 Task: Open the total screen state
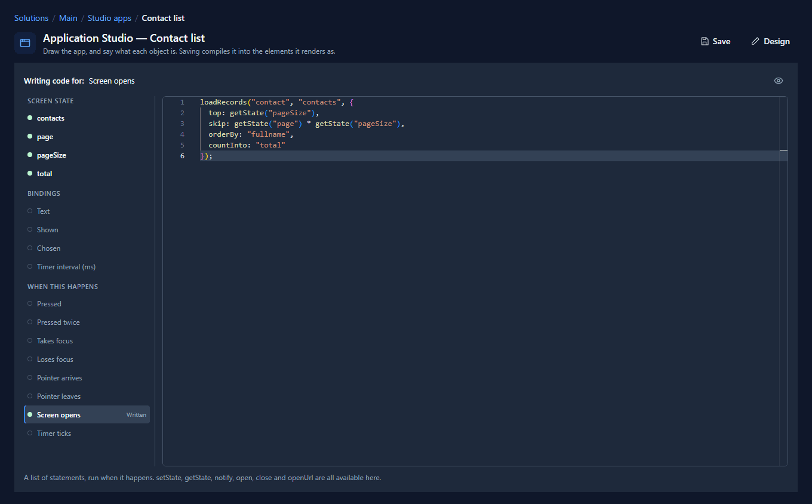click(87, 174)
